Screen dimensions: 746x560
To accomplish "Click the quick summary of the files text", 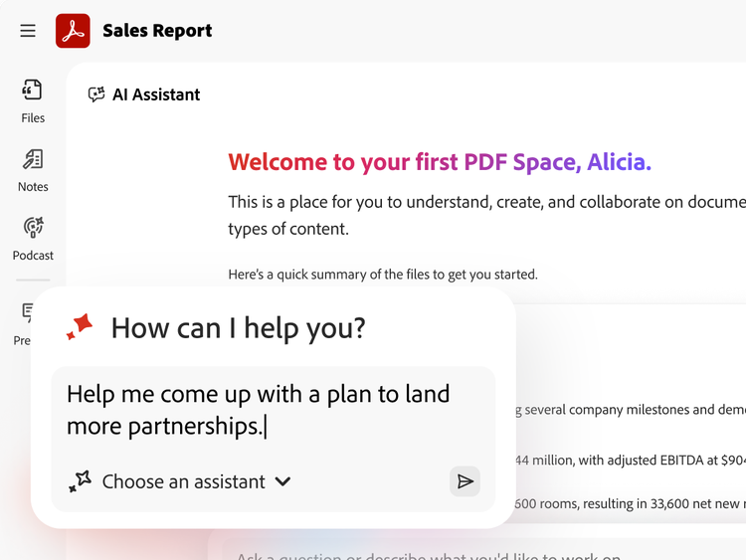I will [383, 274].
